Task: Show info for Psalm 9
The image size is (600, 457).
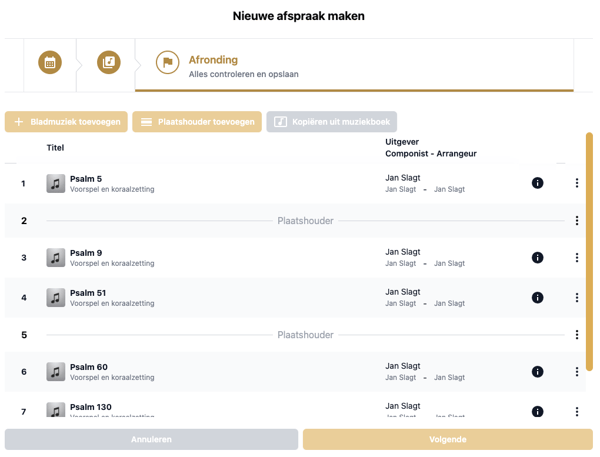Action: coord(537,258)
